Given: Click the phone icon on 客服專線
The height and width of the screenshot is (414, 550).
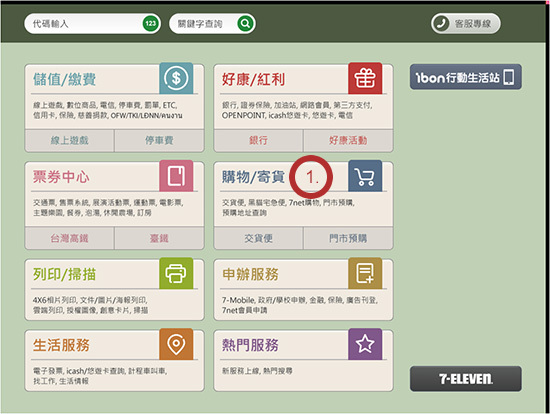Looking at the screenshot, I should (441, 24).
